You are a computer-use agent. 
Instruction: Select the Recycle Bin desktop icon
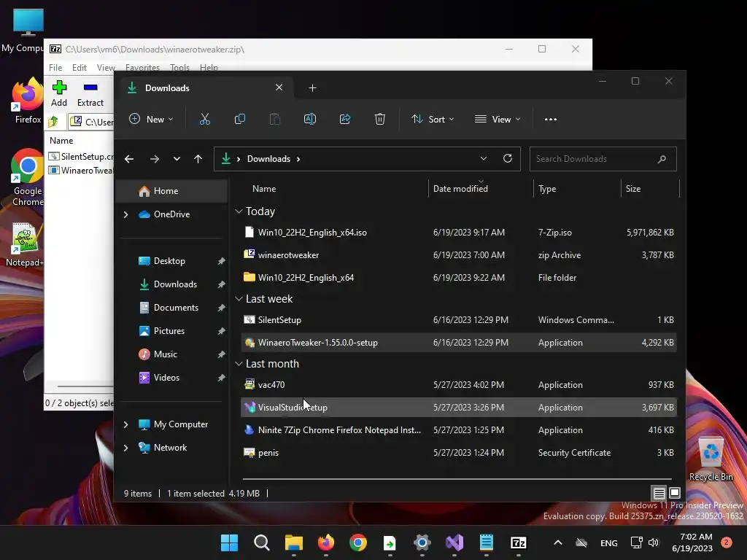pos(711,459)
